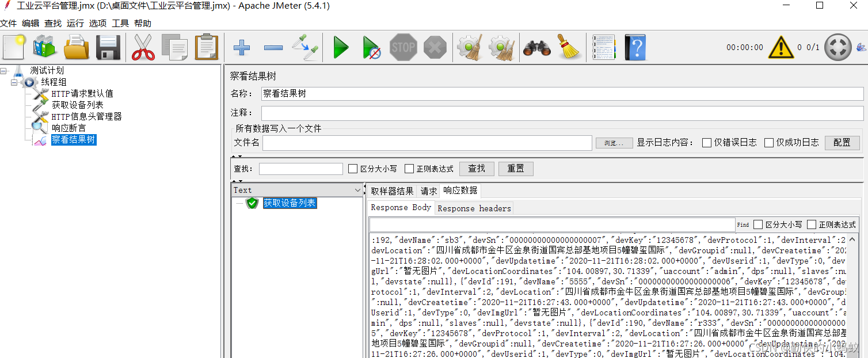Toggle 正则表达式 next to the 查找 field
This screenshot has height=358, width=868.
point(409,169)
